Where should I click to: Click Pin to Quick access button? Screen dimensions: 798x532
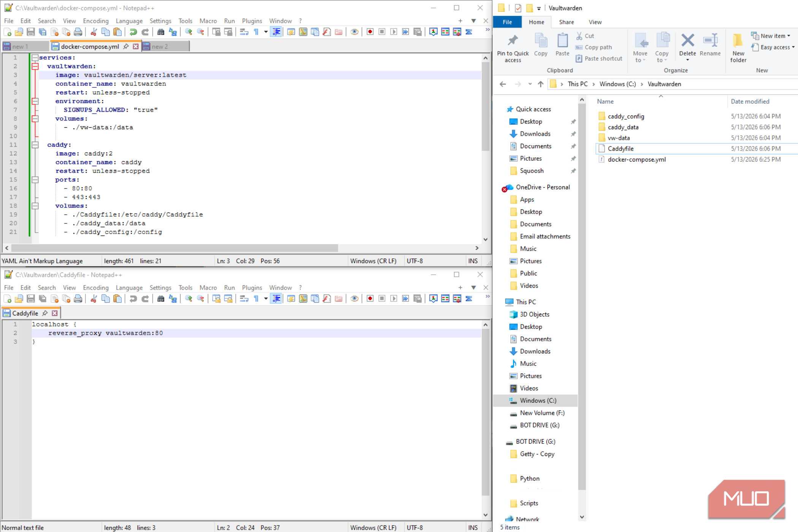[x=513, y=48]
